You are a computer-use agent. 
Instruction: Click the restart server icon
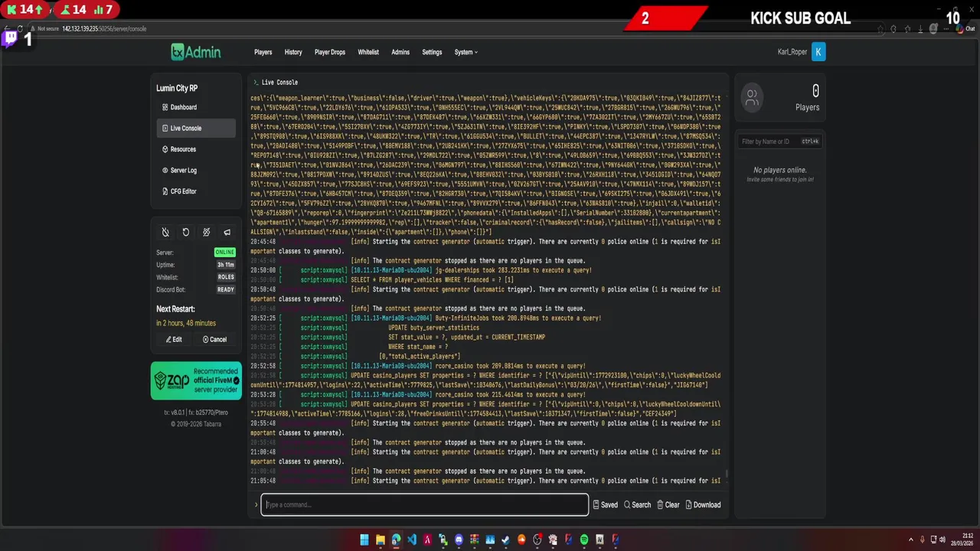tap(186, 232)
